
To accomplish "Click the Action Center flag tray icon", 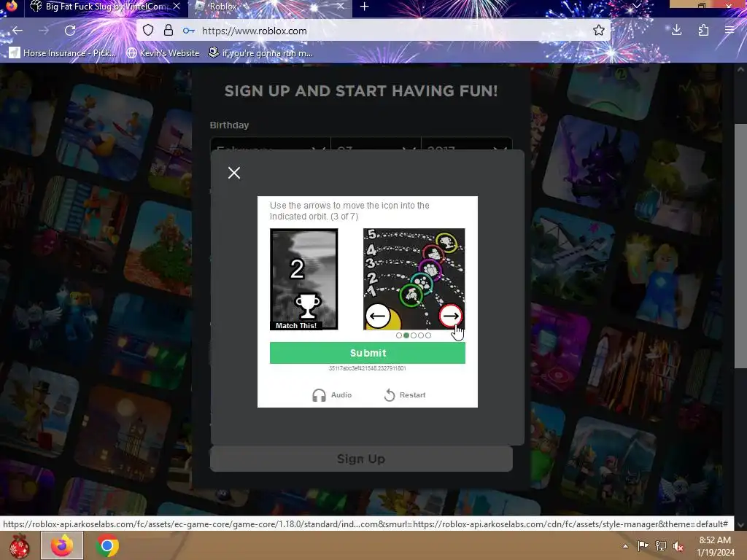I will [643, 545].
